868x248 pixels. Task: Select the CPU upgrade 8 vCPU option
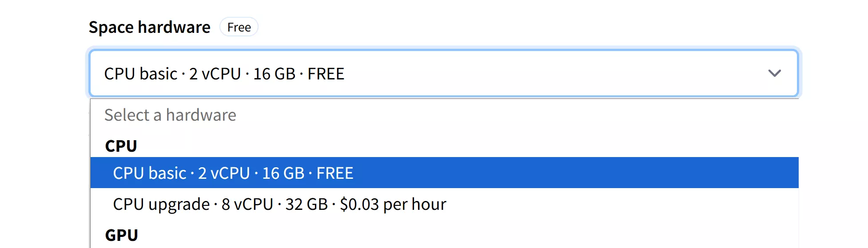click(x=279, y=205)
